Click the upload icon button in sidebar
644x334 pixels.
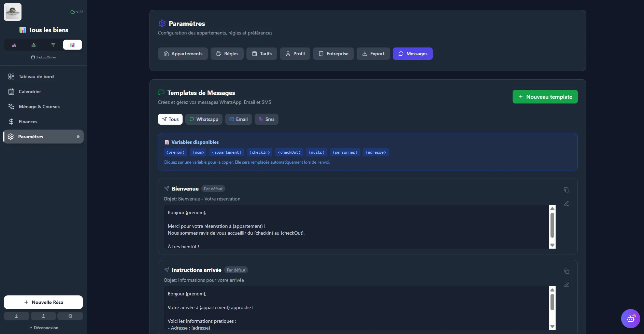click(x=43, y=316)
